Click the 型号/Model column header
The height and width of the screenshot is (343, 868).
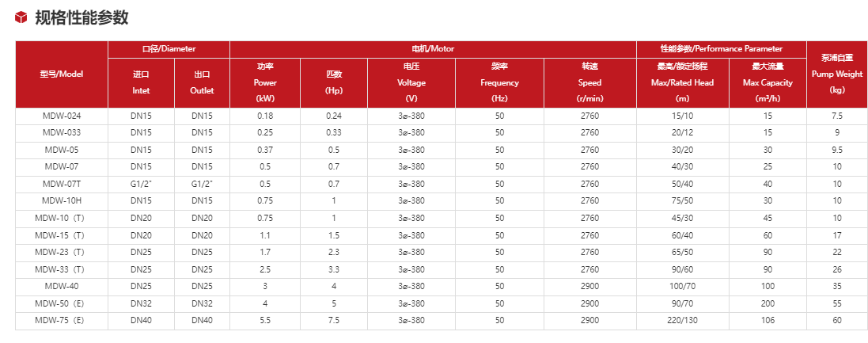click(62, 74)
